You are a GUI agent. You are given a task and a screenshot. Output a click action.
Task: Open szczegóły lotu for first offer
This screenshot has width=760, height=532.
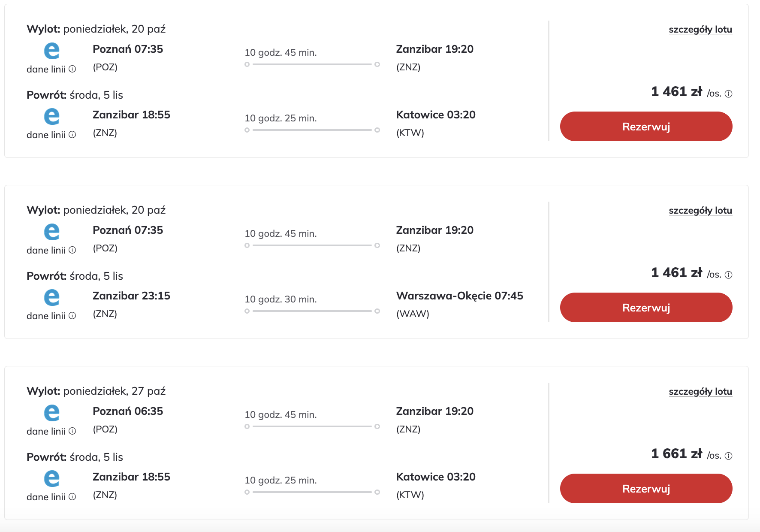700,30
